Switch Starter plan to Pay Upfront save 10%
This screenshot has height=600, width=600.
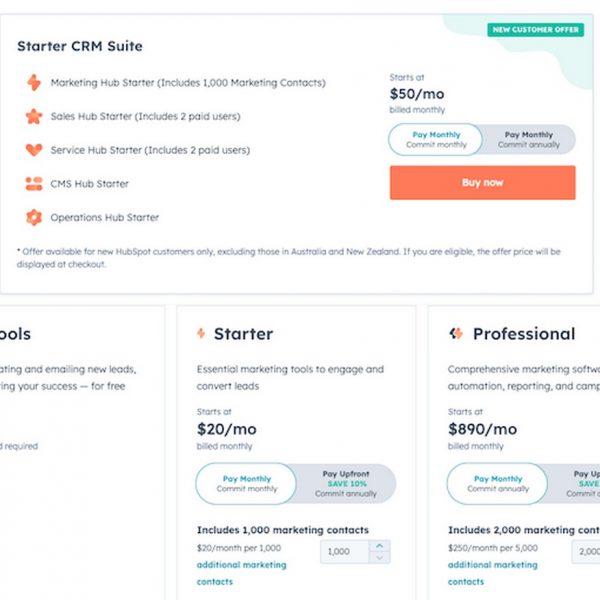pyautogui.click(x=346, y=484)
